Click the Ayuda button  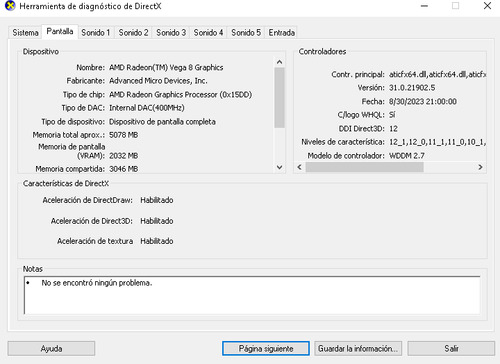click(x=51, y=349)
